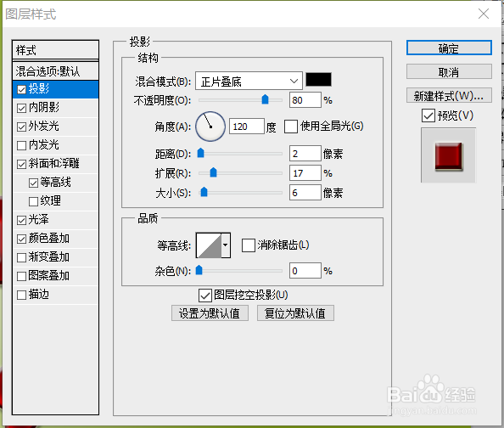Click 复位为默认值 button
504x428 pixels.
tap(295, 313)
